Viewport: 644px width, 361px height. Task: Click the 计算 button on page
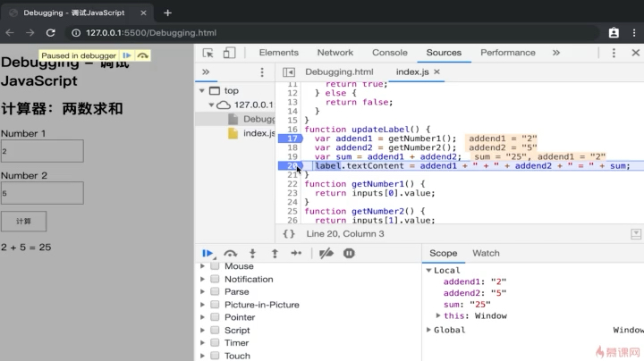click(x=23, y=221)
